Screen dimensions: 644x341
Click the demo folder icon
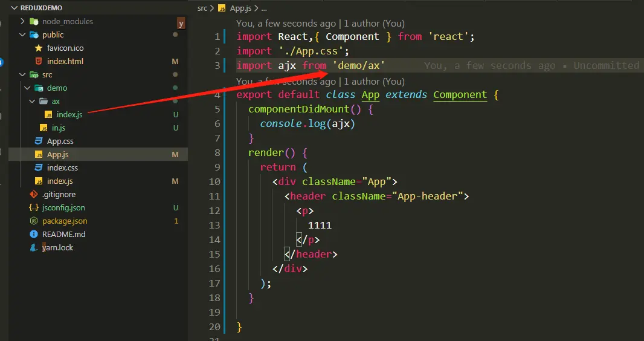39,88
